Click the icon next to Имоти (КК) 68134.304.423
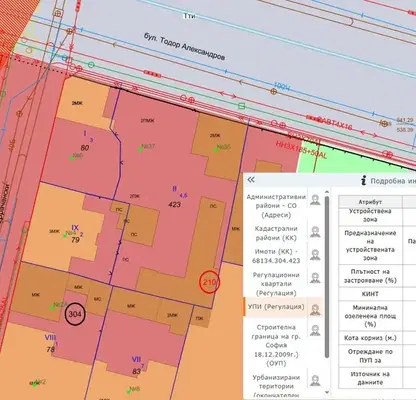 coord(315,255)
